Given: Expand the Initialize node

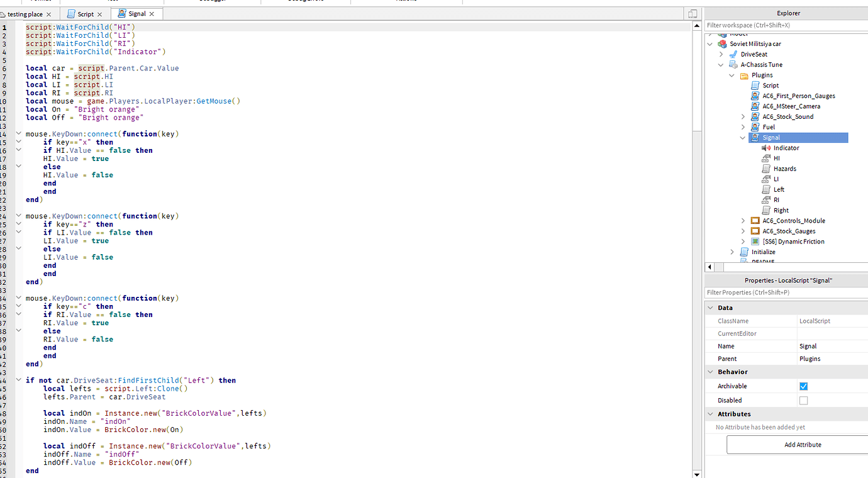Looking at the screenshot, I should point(732,252).
